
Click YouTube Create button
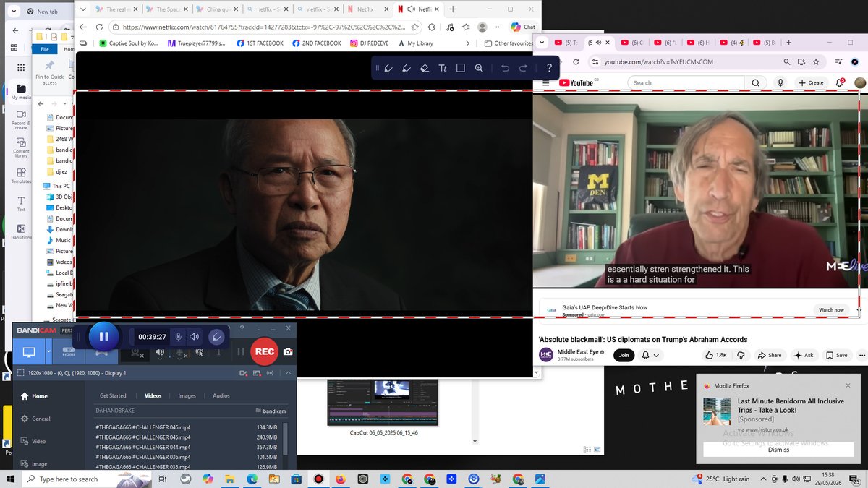pyautogui.click(x=811, y=82)
